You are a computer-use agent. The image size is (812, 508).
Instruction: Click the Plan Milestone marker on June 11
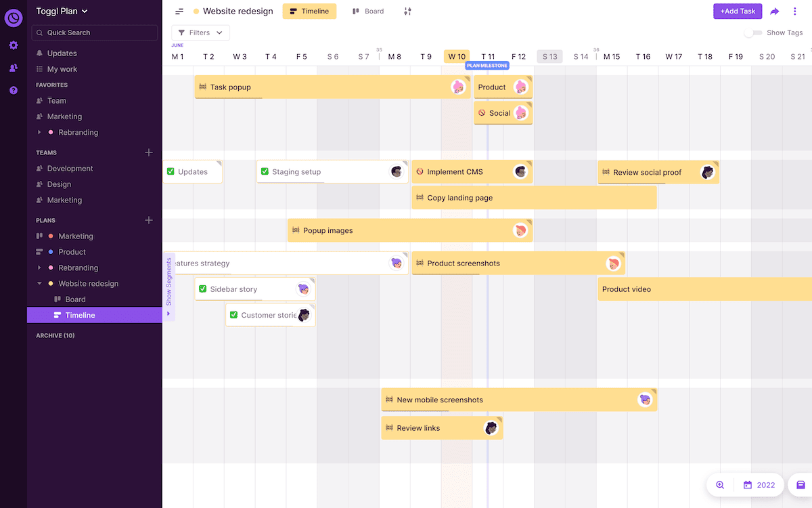(x=489, y=65)
